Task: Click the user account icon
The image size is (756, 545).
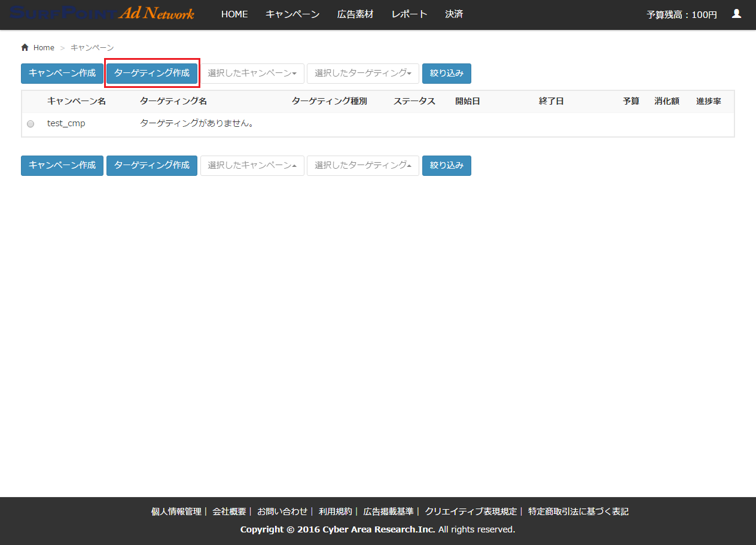Action: [x=736, y=14]
